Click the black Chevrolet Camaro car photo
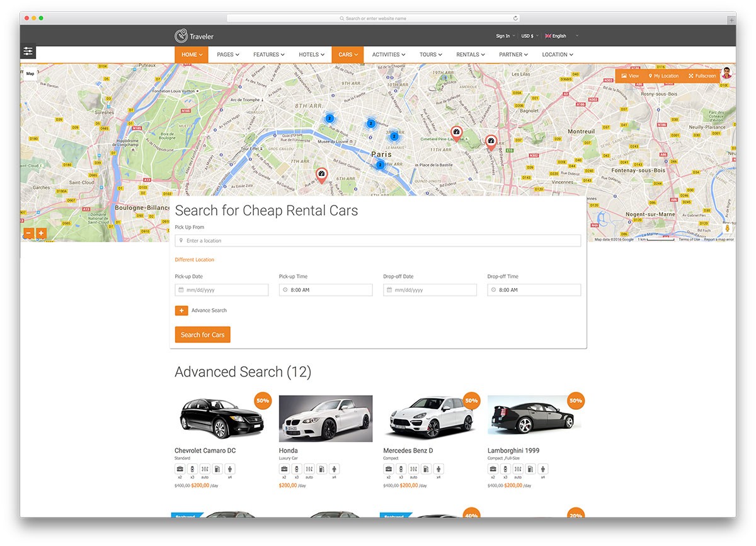The image size is (756, 546). pyautogui.click(x=222, y=418)
